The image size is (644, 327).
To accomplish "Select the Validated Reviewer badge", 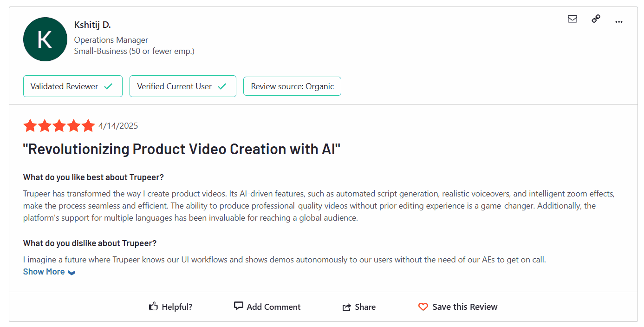I will click(72, 86).
